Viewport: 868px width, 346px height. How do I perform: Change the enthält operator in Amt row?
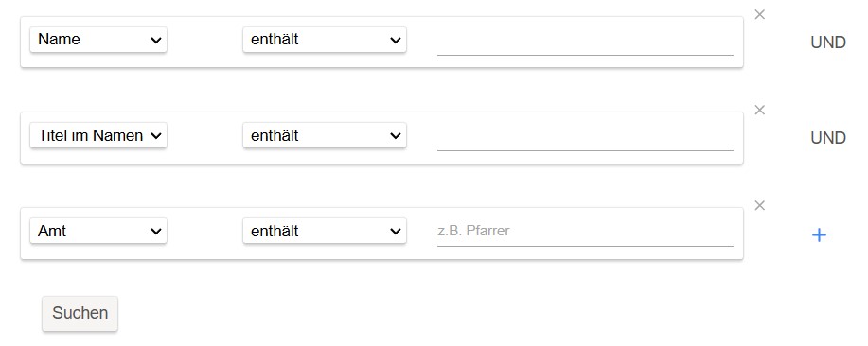[325, 231]
